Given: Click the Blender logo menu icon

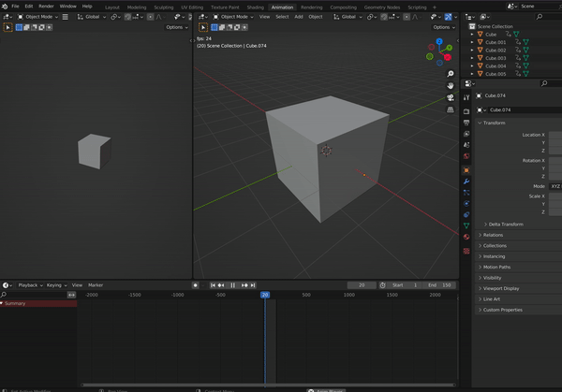Looking at the screenshot, I should tap(5, 7).
